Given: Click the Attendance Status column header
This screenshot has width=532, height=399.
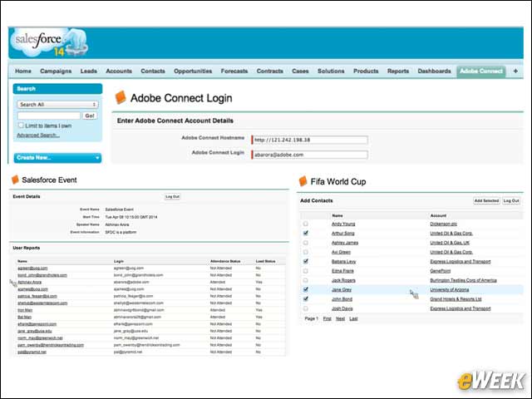Looking at the screenshot, I should pos(225,261).
